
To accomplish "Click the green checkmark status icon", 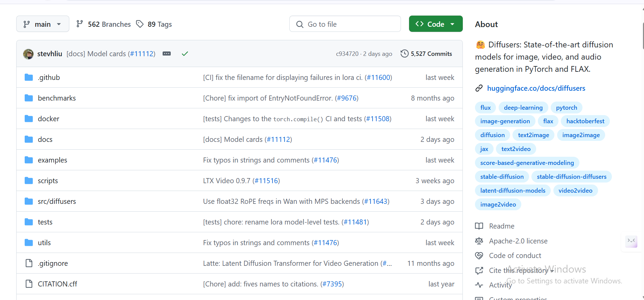I will pos(185,54).
